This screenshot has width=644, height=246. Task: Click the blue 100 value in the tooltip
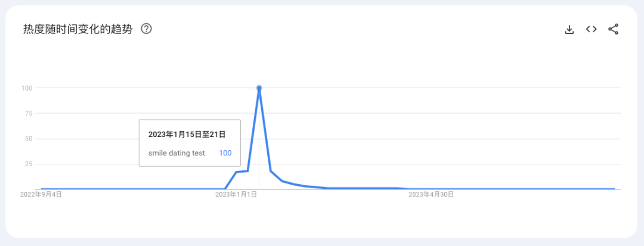225,153
